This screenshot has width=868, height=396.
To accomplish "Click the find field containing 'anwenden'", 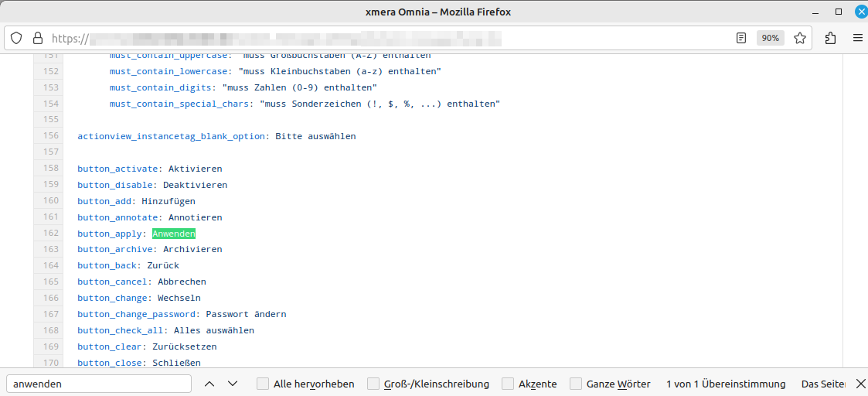I will (98, 384).
